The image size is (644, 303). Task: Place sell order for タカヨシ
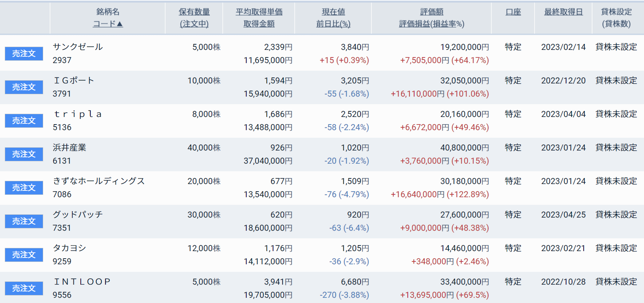[x=24, y=255]
